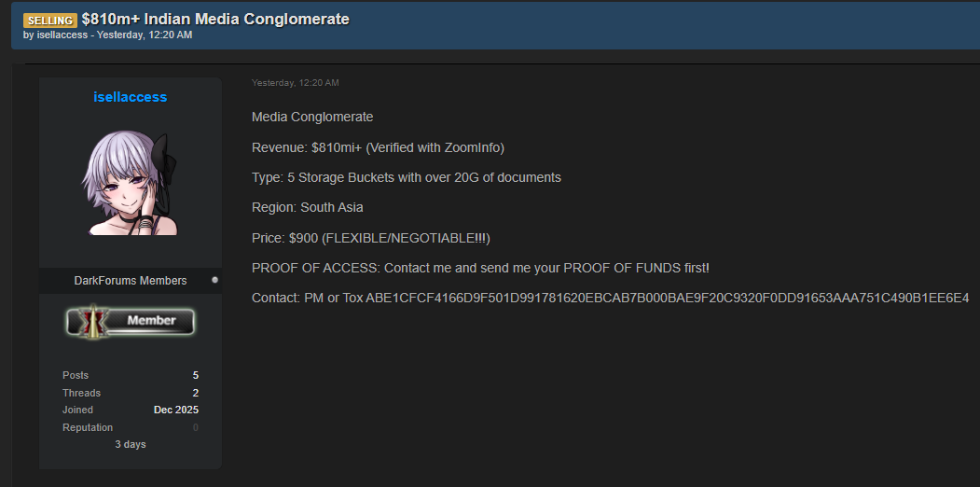Click the grey online status dot
The height and width of the screenshot is (487, 980).
coord(214,280)
